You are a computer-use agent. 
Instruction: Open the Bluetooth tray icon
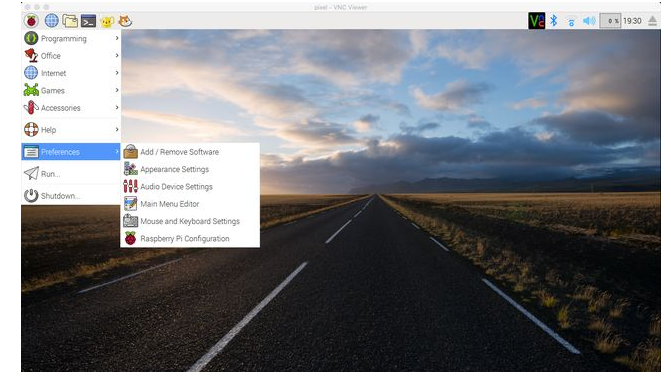(554, 21)
